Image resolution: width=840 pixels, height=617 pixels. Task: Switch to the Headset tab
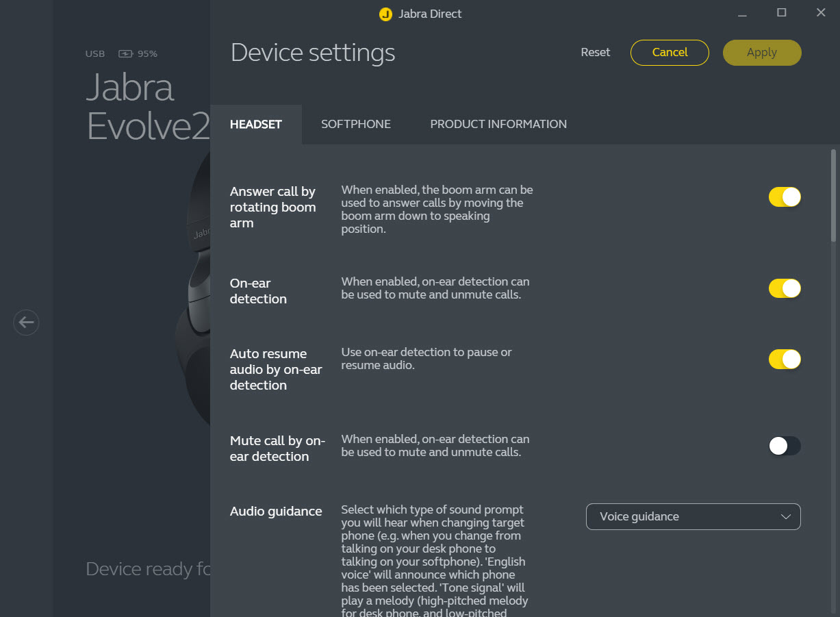256,124
